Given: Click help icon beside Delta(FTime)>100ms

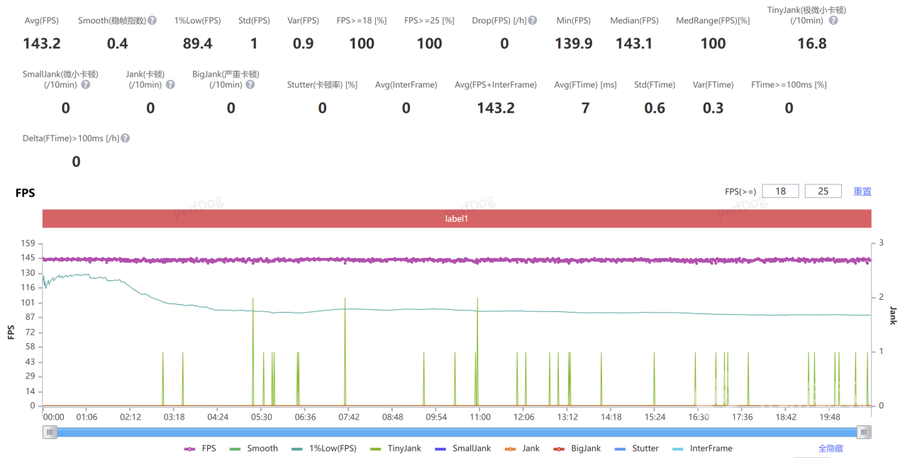Looking at the screenshot, I should tap(125, 138).
